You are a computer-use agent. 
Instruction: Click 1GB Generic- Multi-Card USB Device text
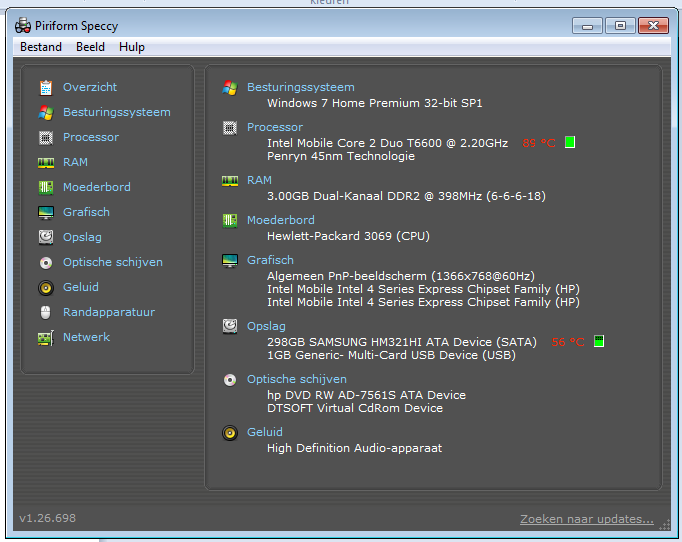391,356
